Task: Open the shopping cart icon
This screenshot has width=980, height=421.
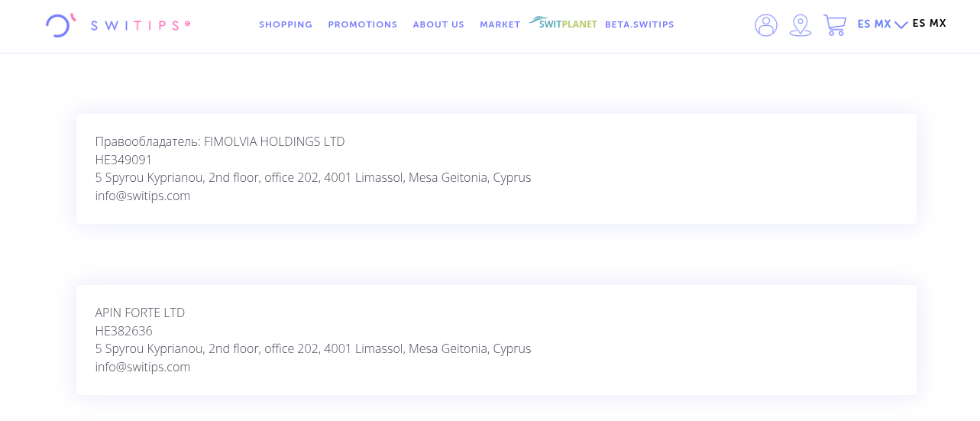Action: tap(834, 25)
